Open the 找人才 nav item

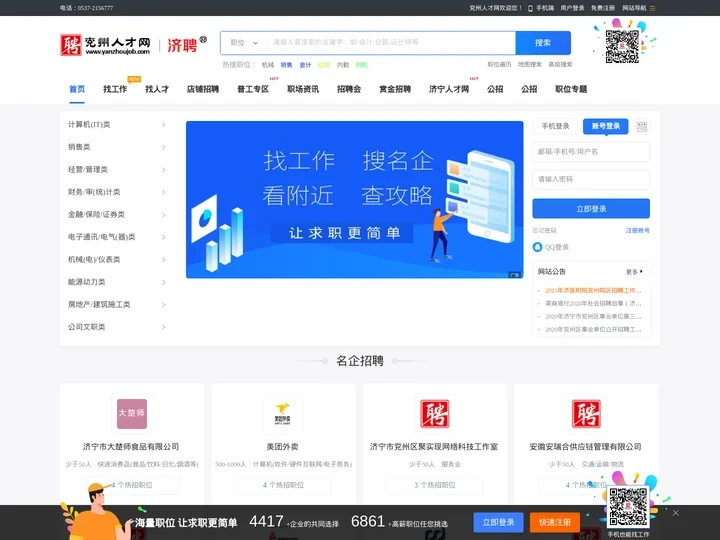coord(157,89)
